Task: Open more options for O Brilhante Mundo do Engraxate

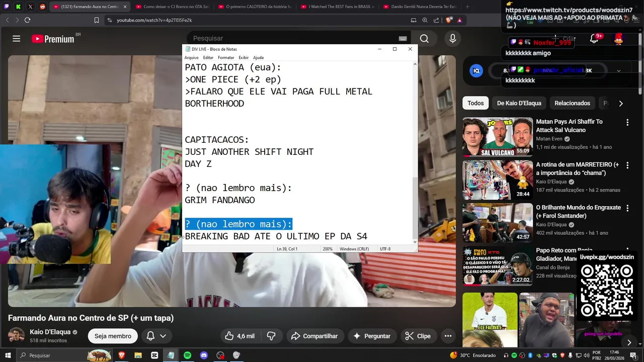Action: coord(627,208)
